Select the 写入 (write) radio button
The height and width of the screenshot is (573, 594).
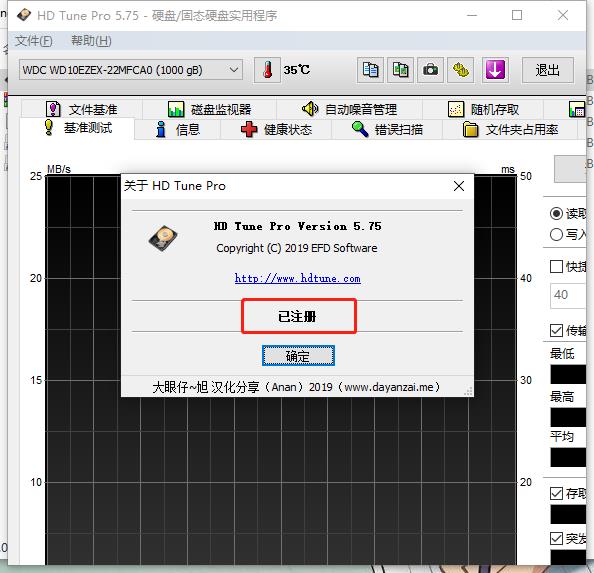tap(556, 235)
